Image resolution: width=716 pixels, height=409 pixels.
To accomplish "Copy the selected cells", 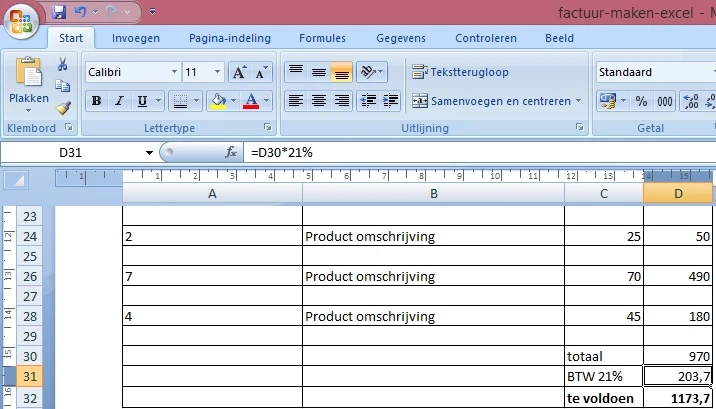I will (x=63, y=86).
